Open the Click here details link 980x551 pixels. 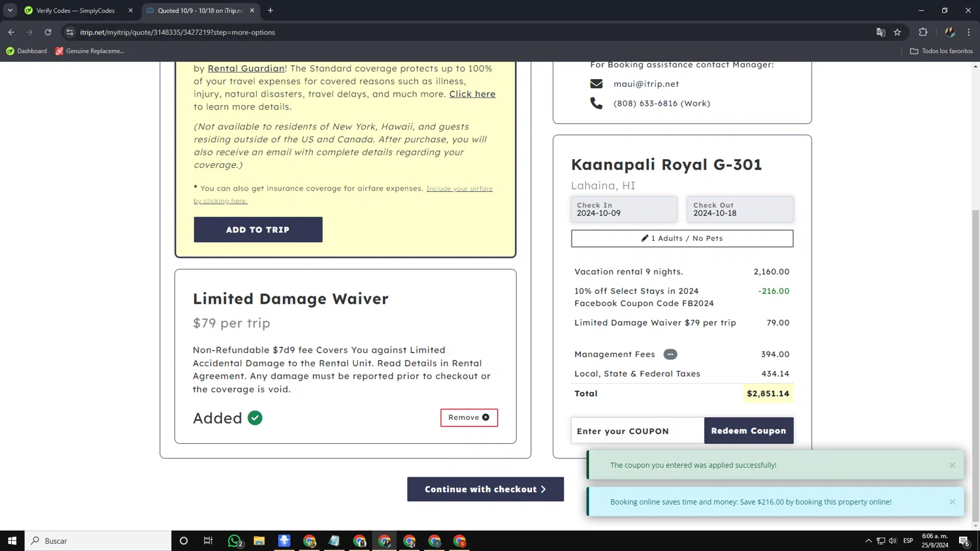(472, 94)
